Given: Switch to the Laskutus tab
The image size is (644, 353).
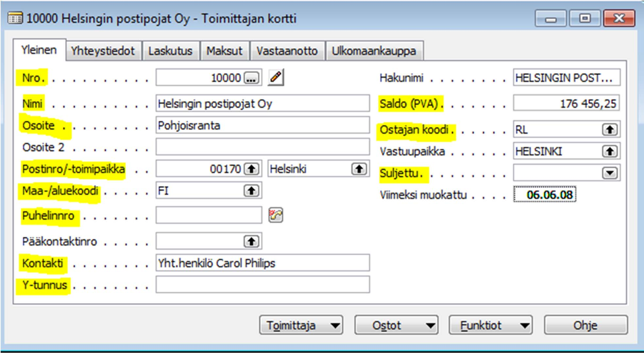Looking at the screenshot, I should tap(171, 51).
